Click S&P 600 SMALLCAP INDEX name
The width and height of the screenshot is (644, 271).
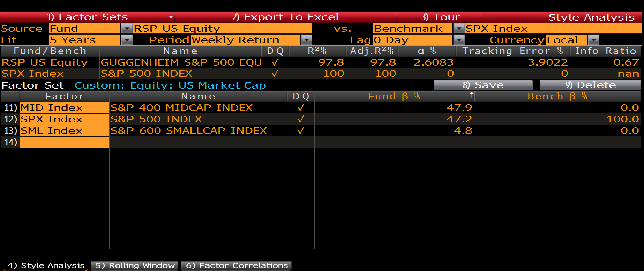pos(189,131)
